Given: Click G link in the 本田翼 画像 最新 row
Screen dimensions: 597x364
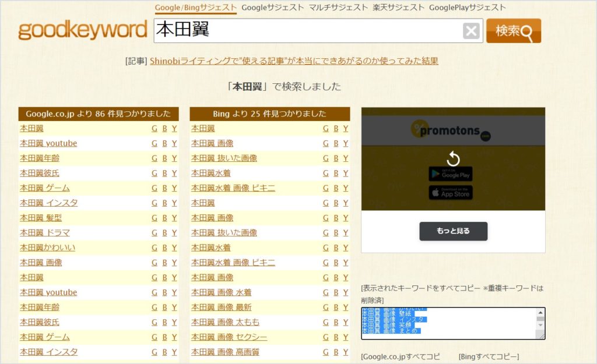Looking at the screenshot, I should point(325,308).
